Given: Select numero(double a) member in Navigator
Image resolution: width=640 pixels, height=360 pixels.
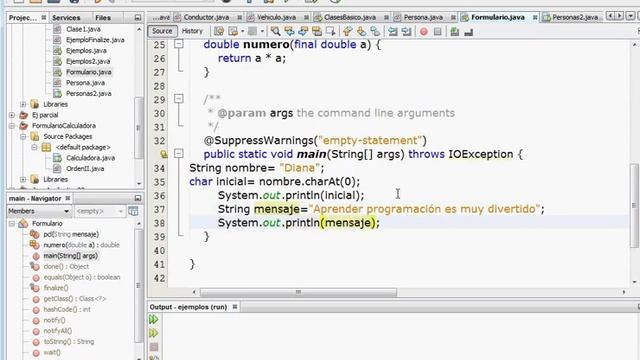Looking at the screenshot, I should pos(81,245).
